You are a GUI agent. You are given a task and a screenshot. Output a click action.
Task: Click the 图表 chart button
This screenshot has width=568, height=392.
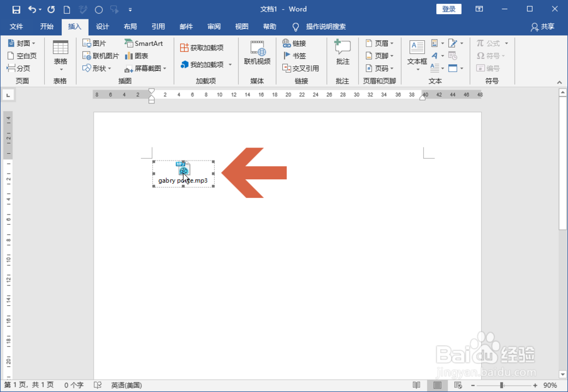(x=136, y=56)
